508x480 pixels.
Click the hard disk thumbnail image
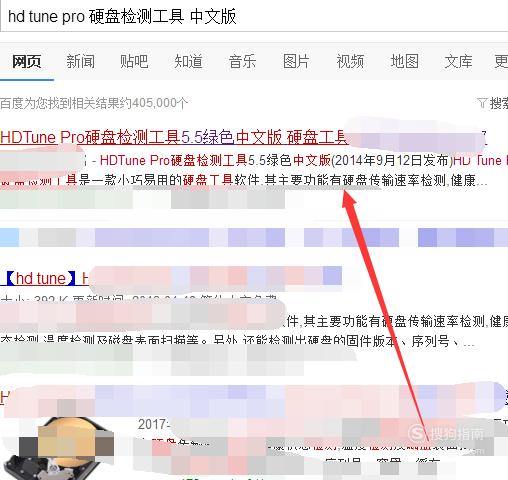[57, 448]
